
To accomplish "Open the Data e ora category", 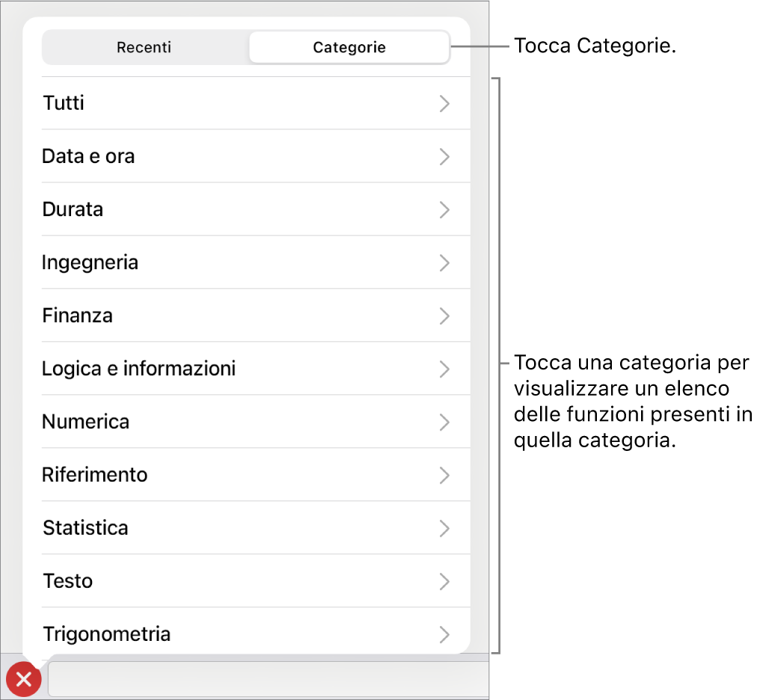I will click(x=88, y=156).
